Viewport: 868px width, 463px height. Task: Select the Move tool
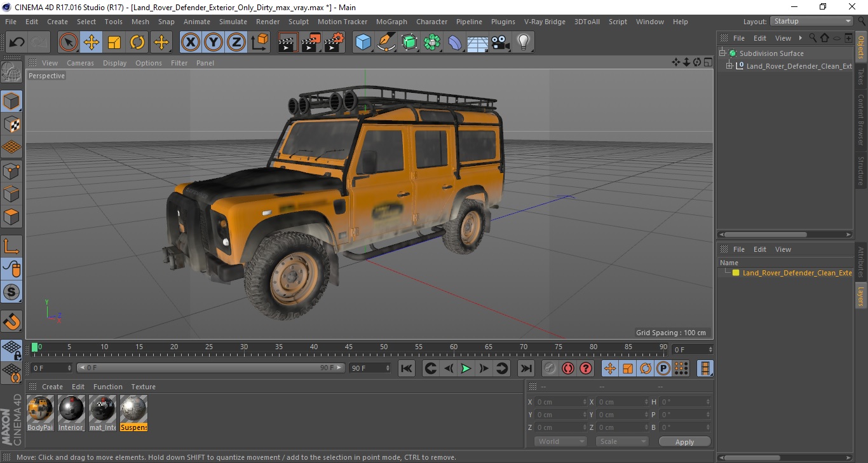92,43
